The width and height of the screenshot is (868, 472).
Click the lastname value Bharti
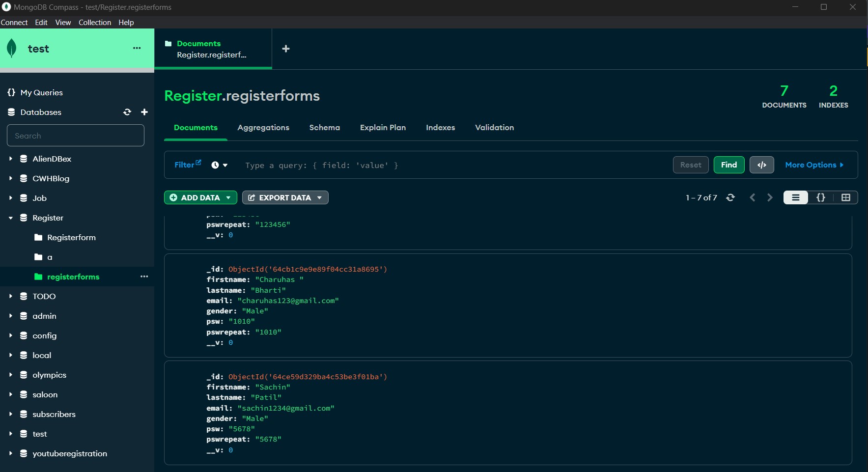[268, 290]
